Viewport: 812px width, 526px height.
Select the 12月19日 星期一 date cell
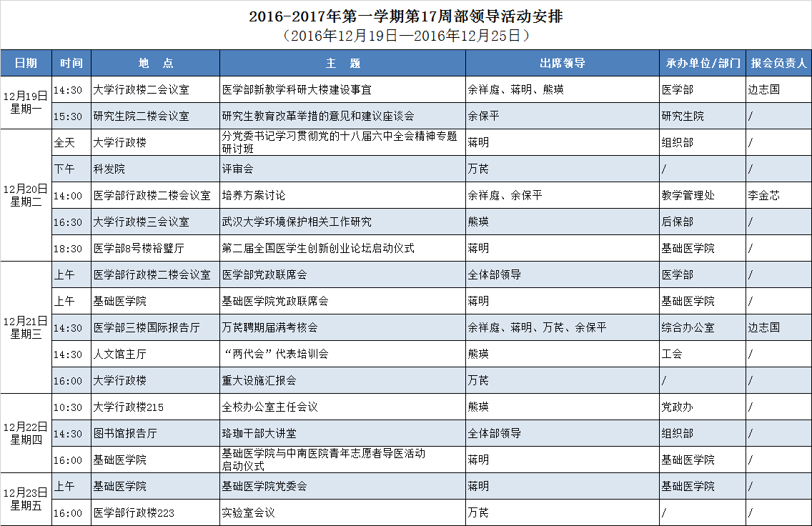[x=26, y=102]
